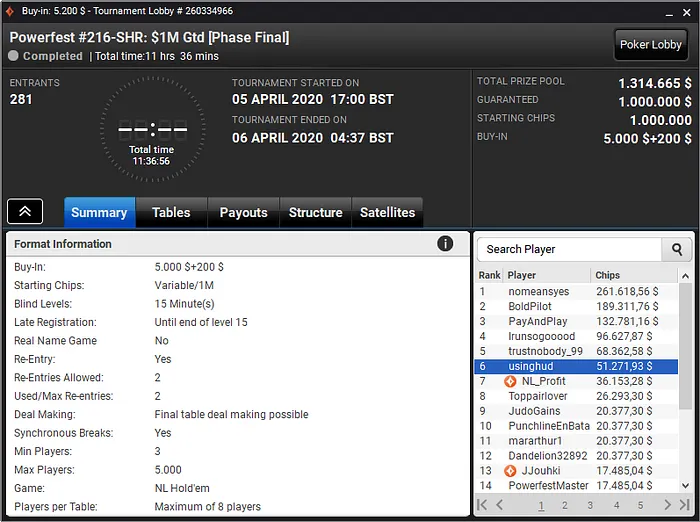700x522 pixels.
Task: Select player Irunsogooood in rankings
Action: [x=576, y=336]
